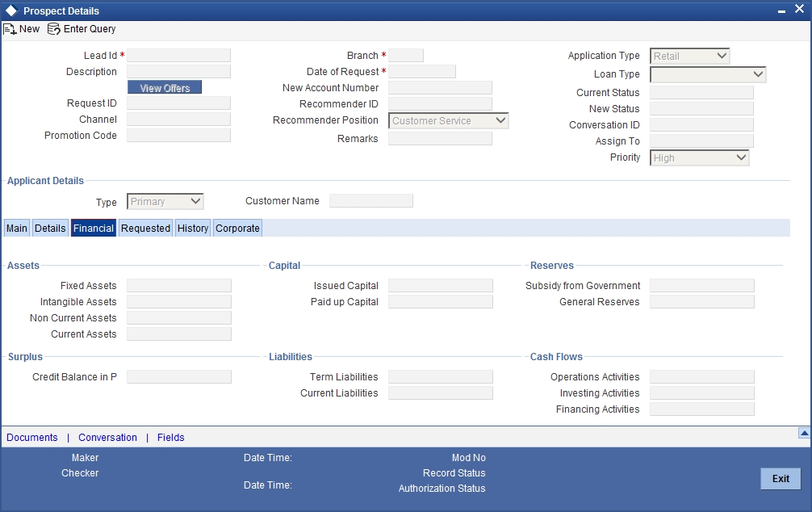
Task: Open the Documents link
Action: coord(32,438)
